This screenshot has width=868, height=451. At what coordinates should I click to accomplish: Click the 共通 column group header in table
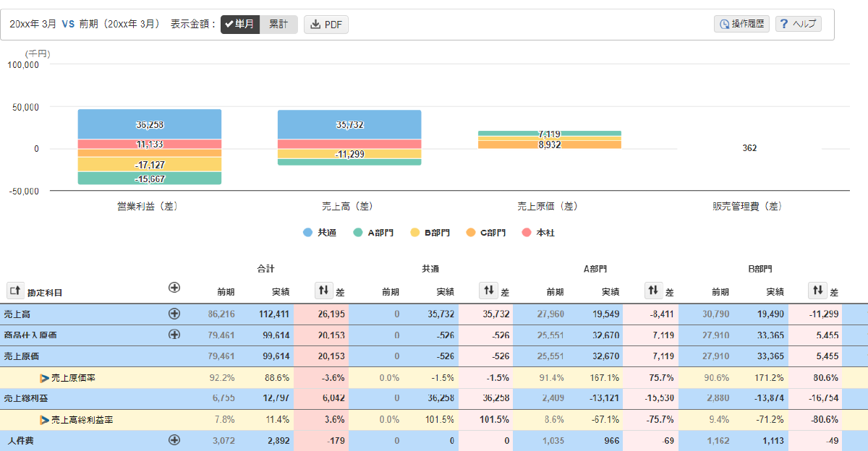tap(431, 269)
